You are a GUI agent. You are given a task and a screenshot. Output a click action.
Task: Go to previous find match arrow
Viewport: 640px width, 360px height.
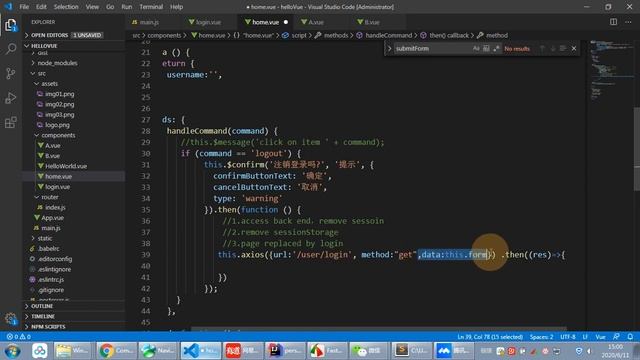542,49
